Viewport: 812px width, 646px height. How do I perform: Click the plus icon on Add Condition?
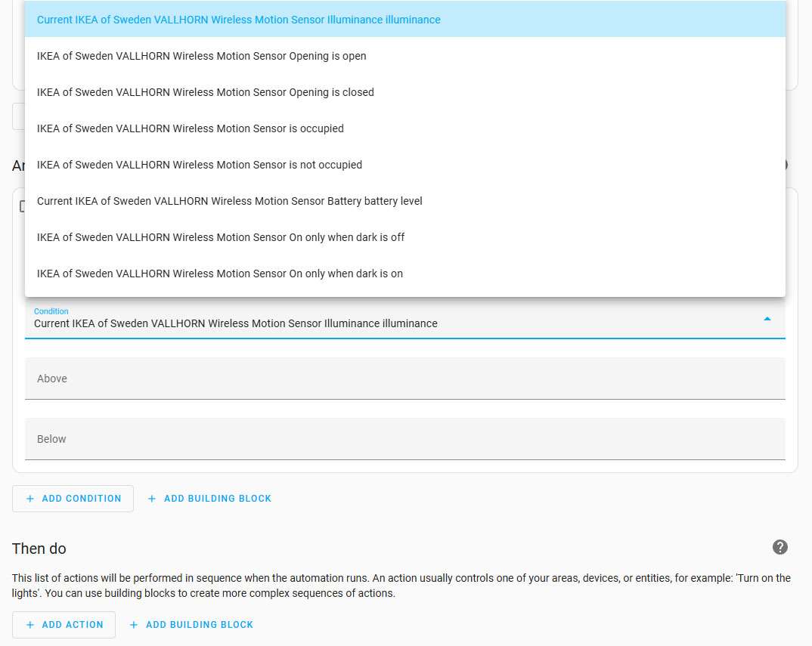click(x=30, y=499)
